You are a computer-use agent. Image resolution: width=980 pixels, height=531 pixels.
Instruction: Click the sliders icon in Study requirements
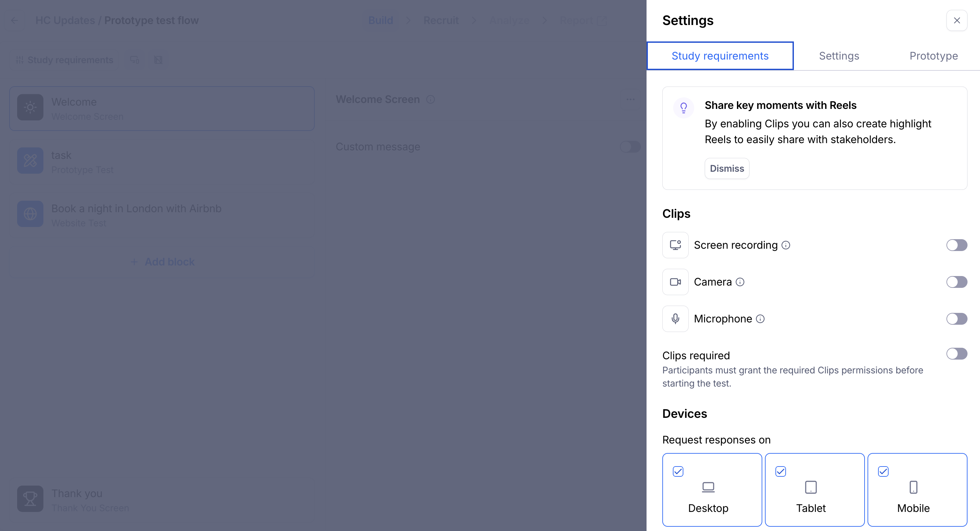tap(20, 60)
